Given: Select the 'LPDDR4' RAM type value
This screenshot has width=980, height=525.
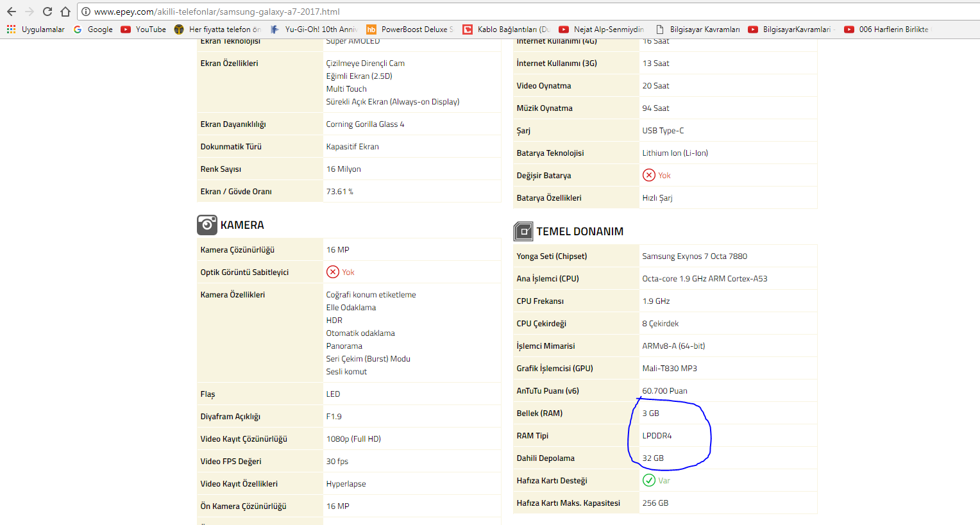Looking at the screenshot, I should pos(657,436).
